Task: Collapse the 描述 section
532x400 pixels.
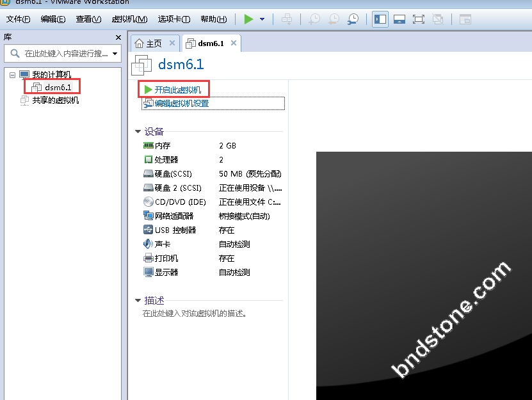Action: pos(138,300)
